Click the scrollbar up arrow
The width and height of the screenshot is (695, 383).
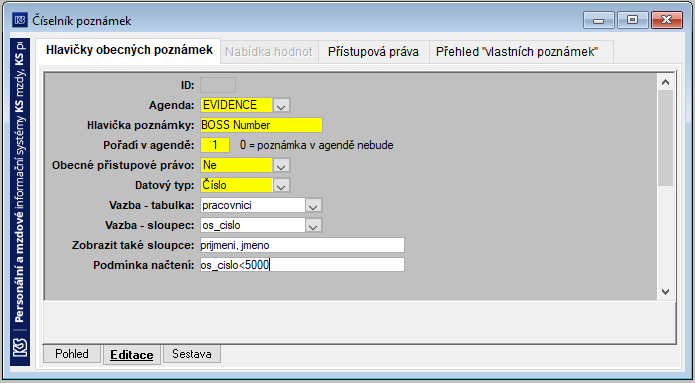pos(665,82)
